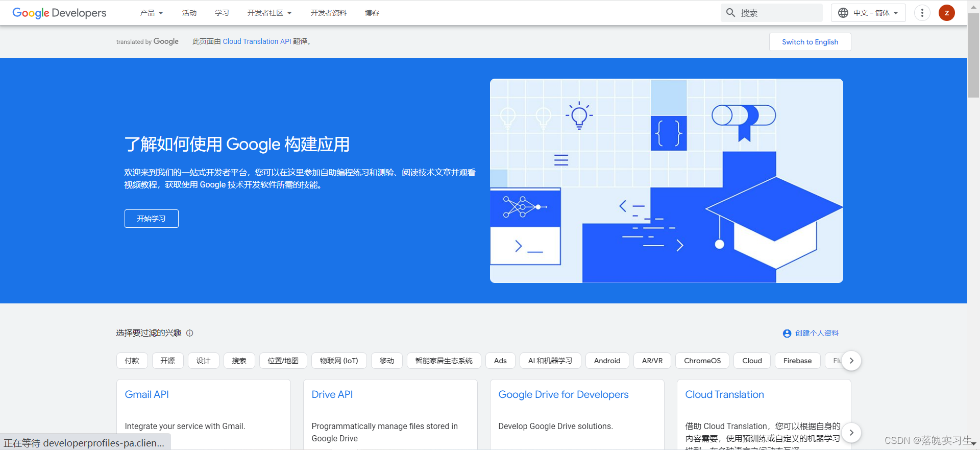Open the Cloud Translation card title

pyautogui.click(x=725, y=394)
